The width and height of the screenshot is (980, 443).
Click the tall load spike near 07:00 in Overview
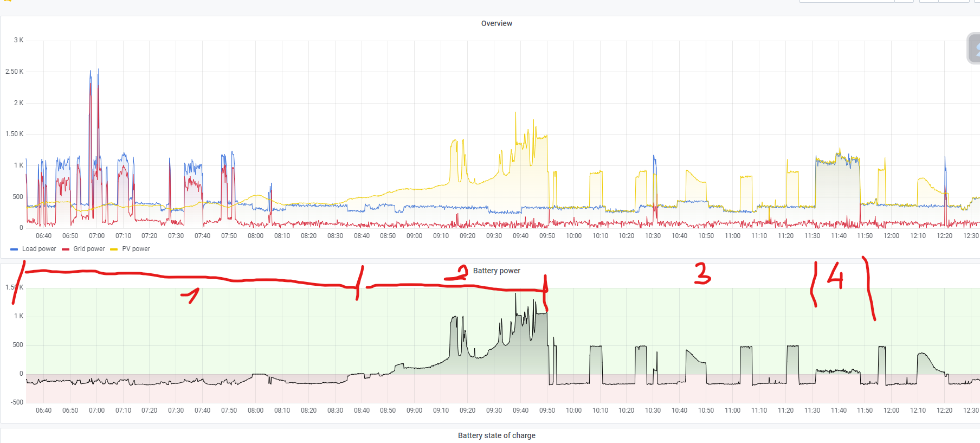click(98, 73)
